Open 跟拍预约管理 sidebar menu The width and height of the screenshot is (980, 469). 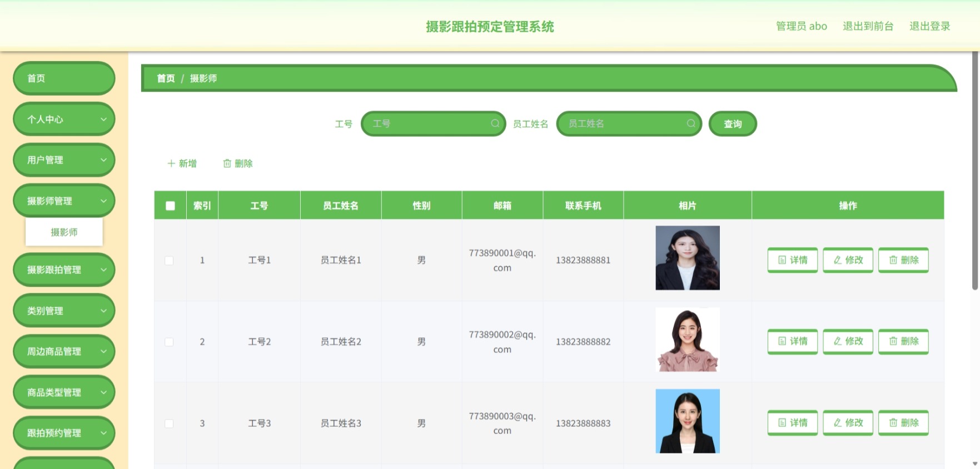[x=64, y=433]
